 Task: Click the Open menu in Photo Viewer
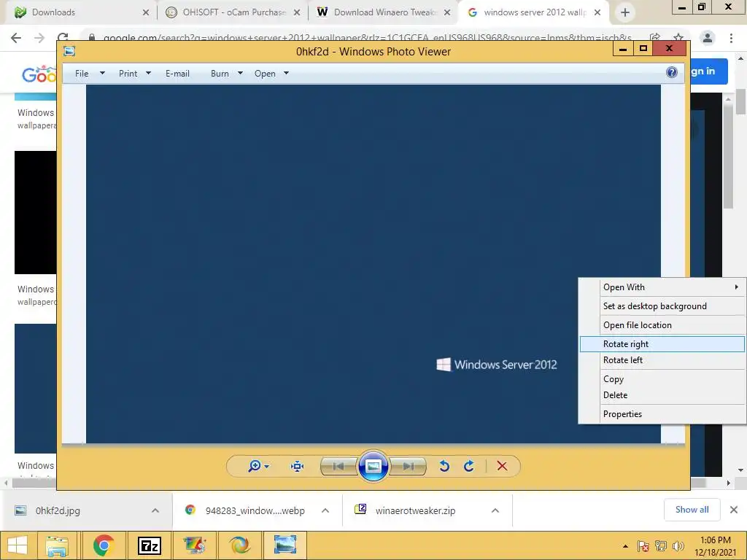point(265,74)
